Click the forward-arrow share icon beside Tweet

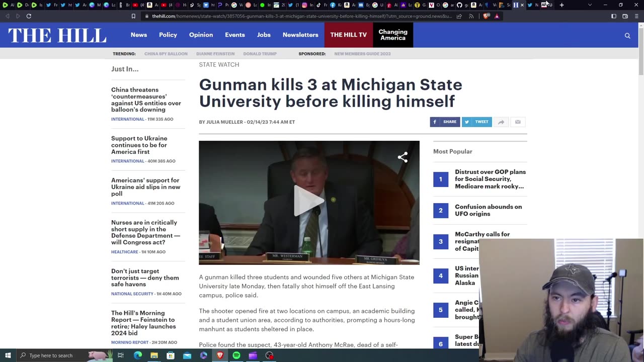point(501,122)
